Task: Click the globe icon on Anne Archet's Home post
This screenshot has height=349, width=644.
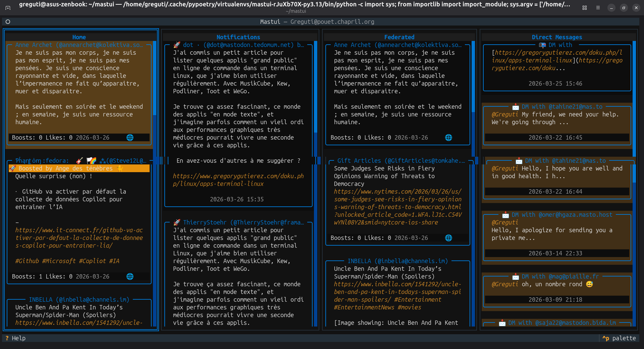Action: [x=130, y=138]
